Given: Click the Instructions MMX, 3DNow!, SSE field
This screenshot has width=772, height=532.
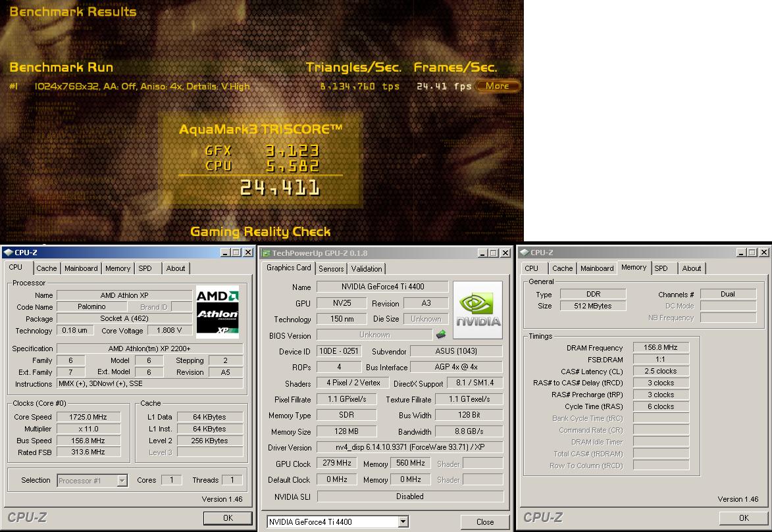Looking at the screenshot, I should pyautogui.click(x=149, y=383).
